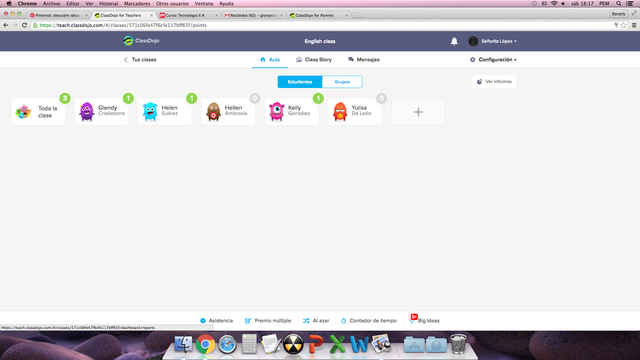Add a new student with plus card

[418, 112]
